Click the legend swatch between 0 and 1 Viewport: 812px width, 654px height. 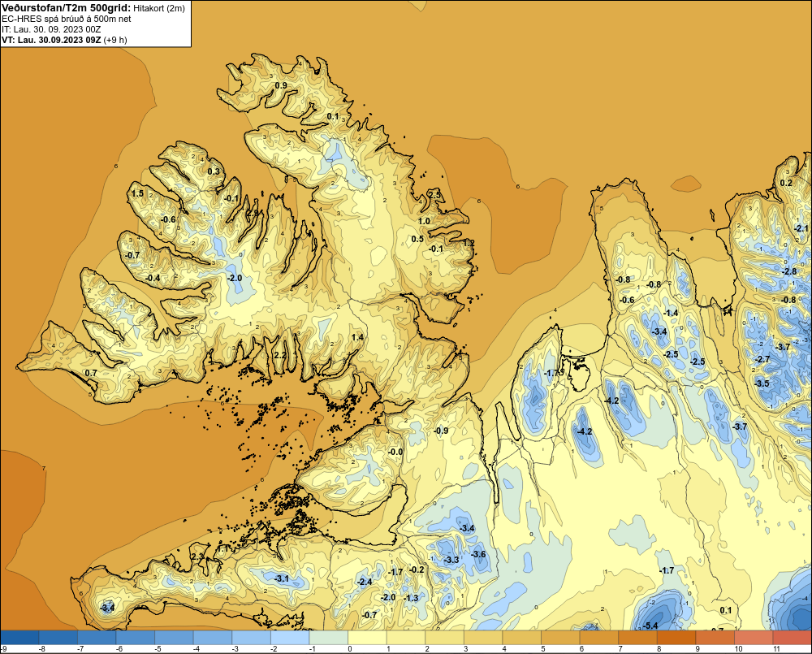click(367, 638)
